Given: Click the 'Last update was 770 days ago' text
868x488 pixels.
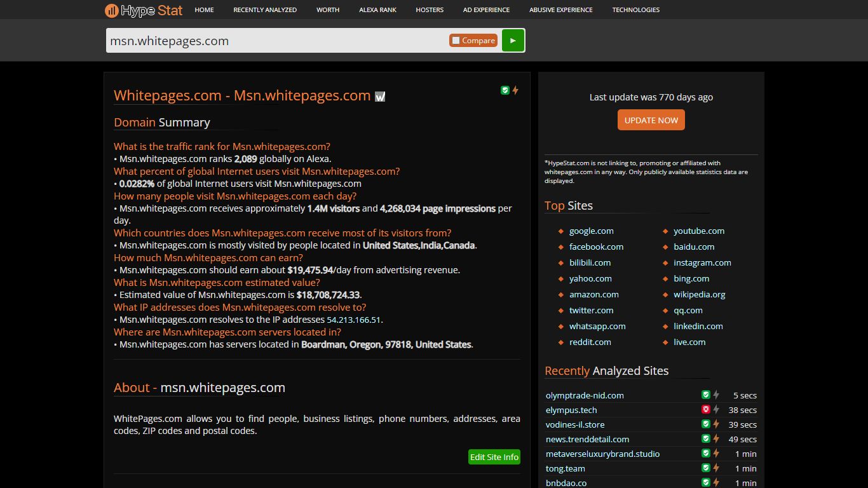Looking at the screenshot, I should point(651,97).
